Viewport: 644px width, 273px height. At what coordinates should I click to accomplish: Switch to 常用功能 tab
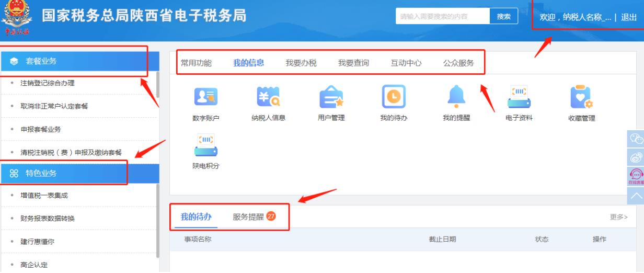tap(196, 63)
